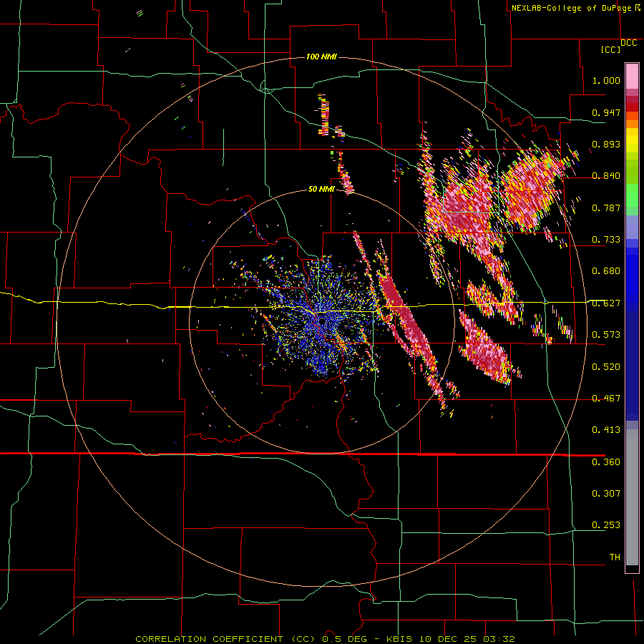Click the 0.947 scale value
644x644 pixels.
click(606, 112)
